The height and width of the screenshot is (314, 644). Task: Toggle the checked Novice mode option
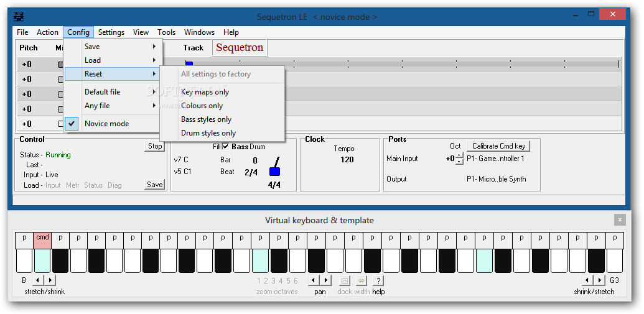pyautogui.click(x=111, y=124)
